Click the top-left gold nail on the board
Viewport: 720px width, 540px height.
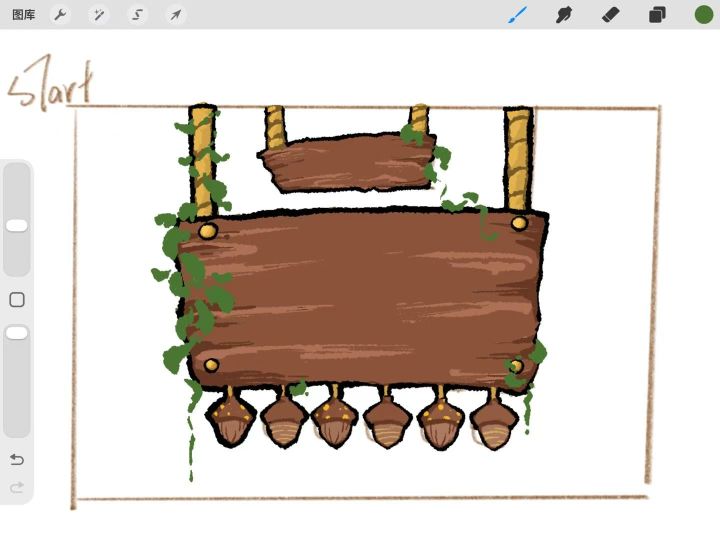coord(208,231)
